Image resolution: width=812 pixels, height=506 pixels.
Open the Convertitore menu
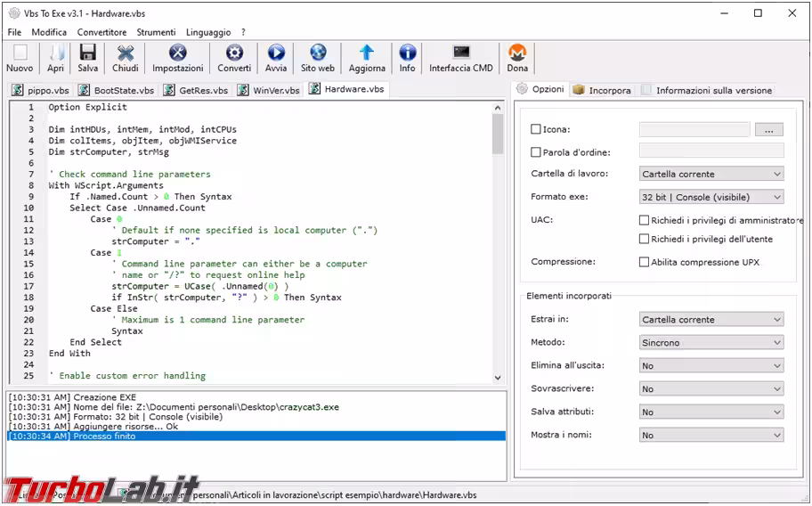coord(101,32)
